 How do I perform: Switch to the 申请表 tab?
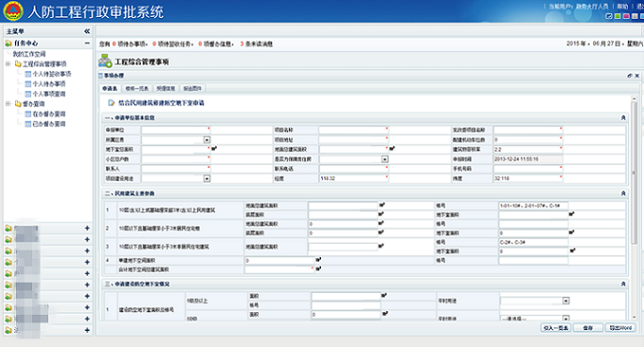coord(110,88)
